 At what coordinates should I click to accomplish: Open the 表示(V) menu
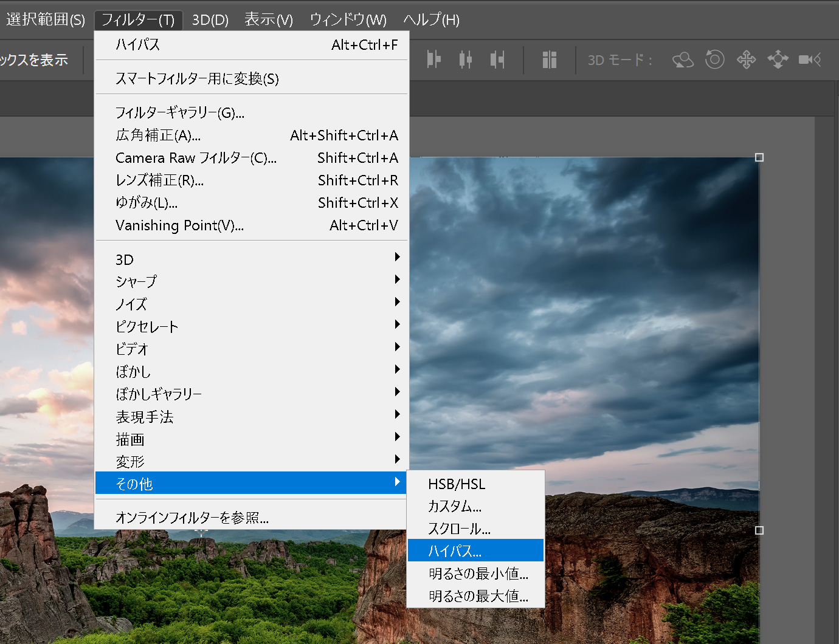(x=268, y=20)
